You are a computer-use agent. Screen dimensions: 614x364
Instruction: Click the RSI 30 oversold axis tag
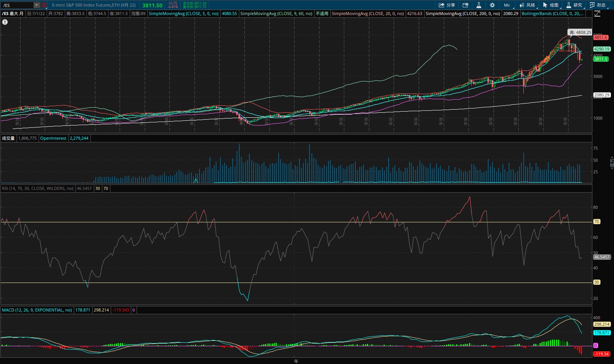click(597, 282)
